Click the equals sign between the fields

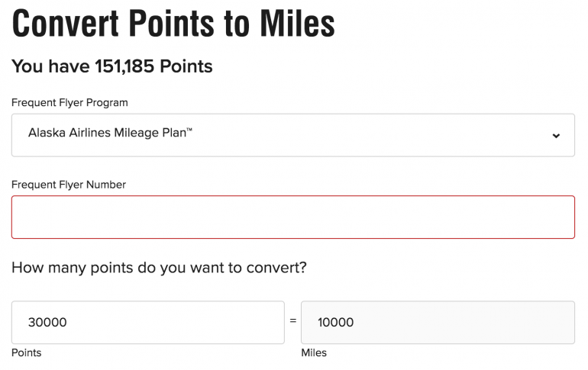click(x=292, y=322)
